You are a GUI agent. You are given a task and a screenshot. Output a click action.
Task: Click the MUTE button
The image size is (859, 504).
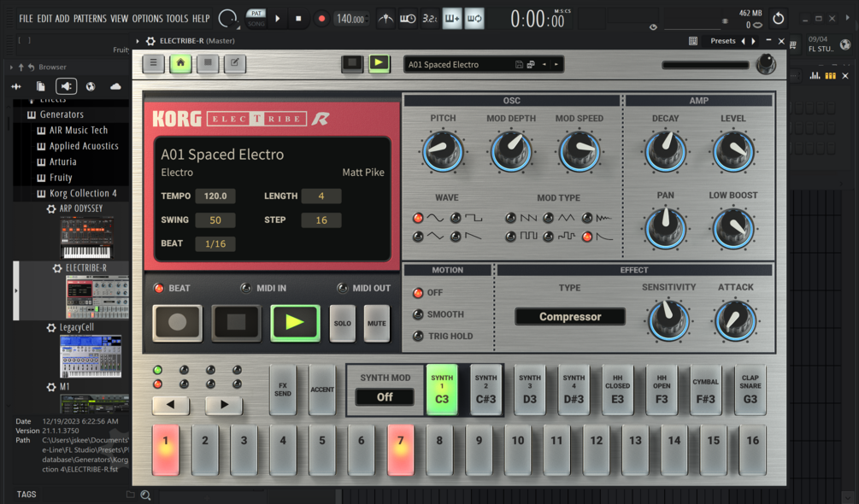[x=376, y=324]
